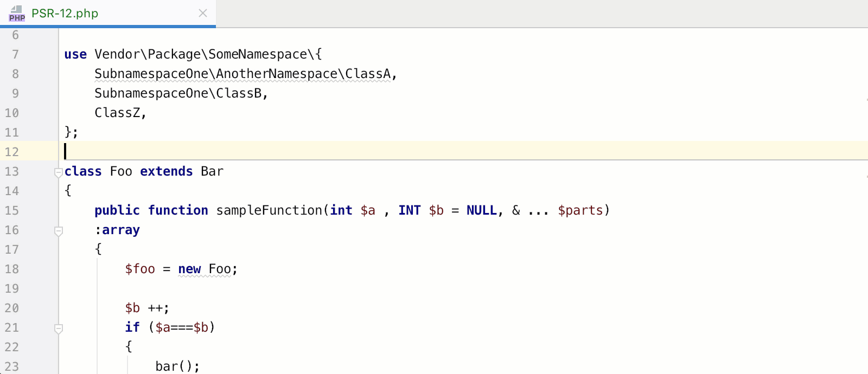Click the underlined 'new Foo' expression
The height and width of the screenshot is (374, 868).
205,269
